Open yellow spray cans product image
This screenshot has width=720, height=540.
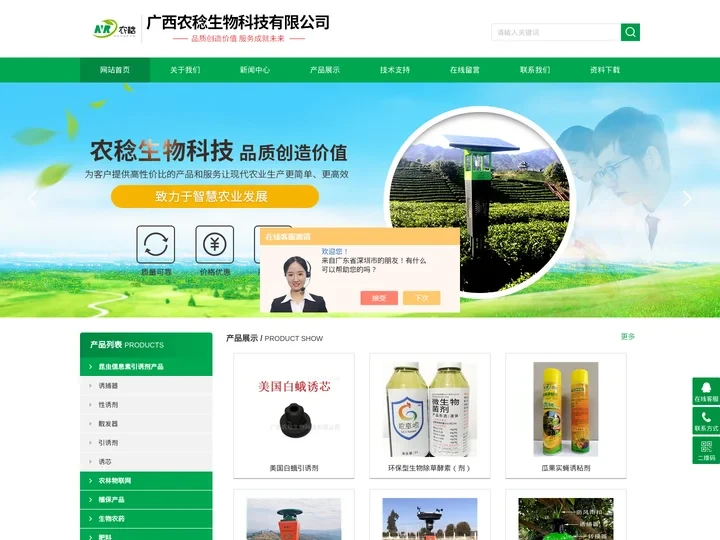566,409
